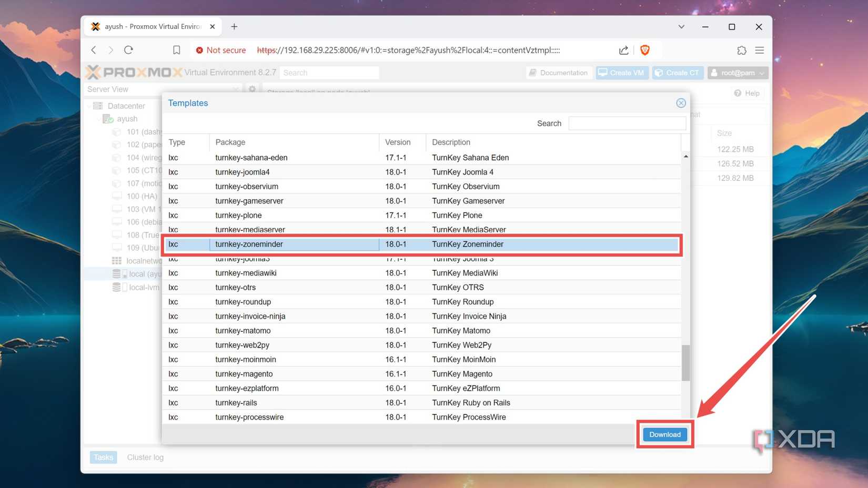Sort by the Version column header
This screenshot has width=868, height=488.
[x=402, y=142]
